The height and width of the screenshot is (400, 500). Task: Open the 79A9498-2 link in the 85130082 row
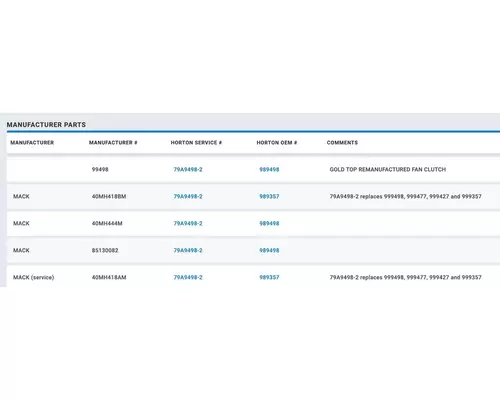point(188,250)
